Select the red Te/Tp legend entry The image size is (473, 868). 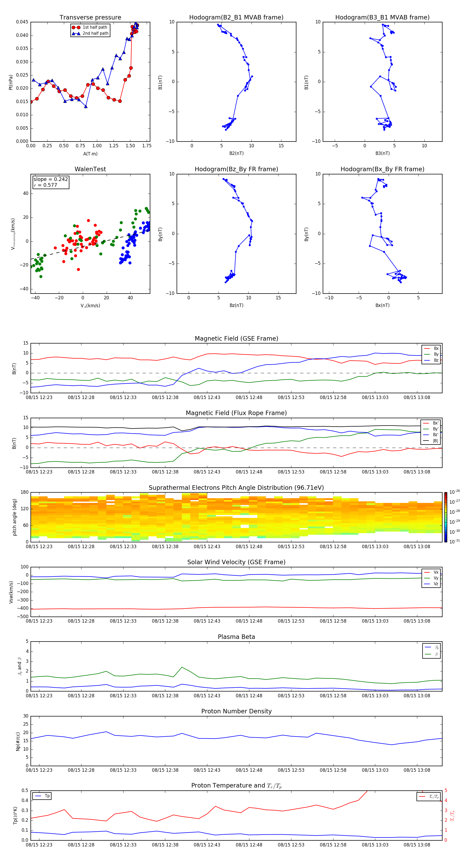(429, 796)
